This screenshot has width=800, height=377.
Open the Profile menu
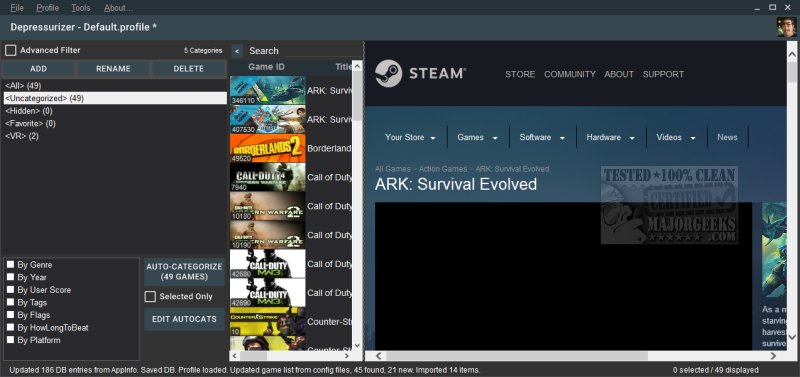[x=47, y=8]
